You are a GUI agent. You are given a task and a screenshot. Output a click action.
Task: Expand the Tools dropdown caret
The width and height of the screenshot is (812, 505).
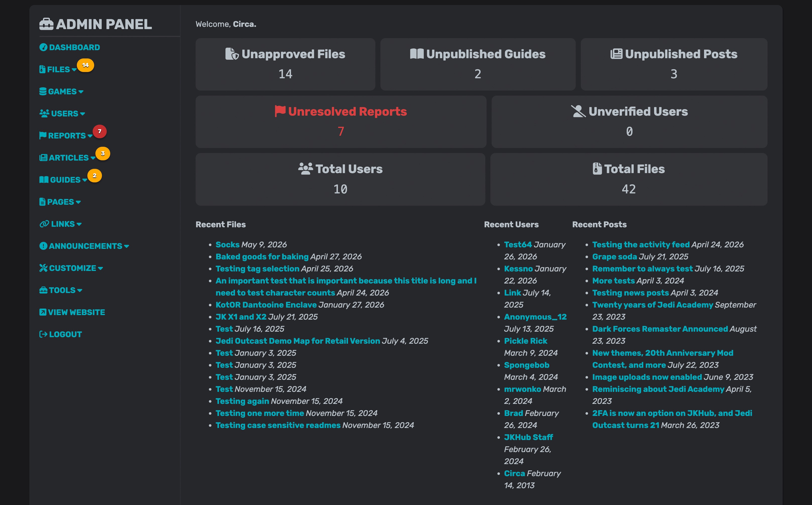click(x=80, y=290)
